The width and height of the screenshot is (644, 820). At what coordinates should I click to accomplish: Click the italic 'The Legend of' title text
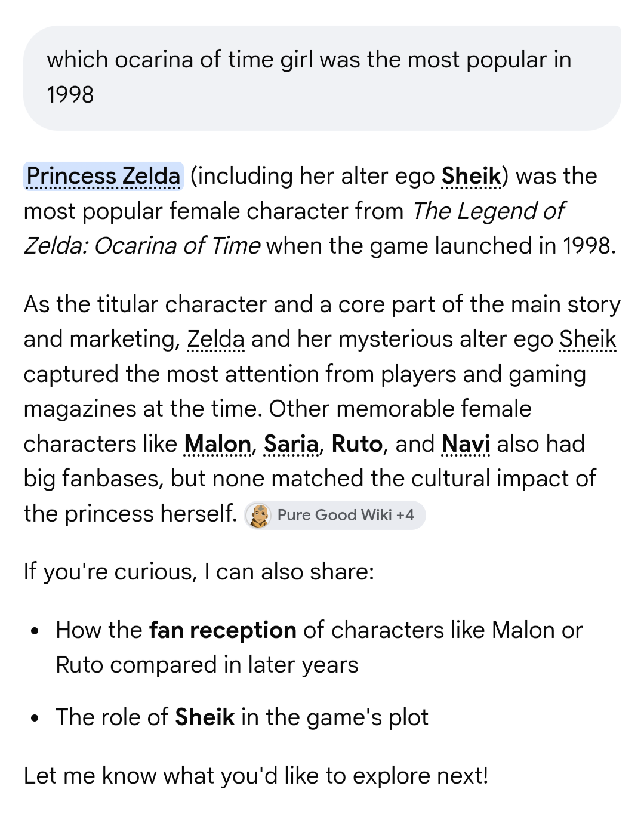(x=488, y=211)
